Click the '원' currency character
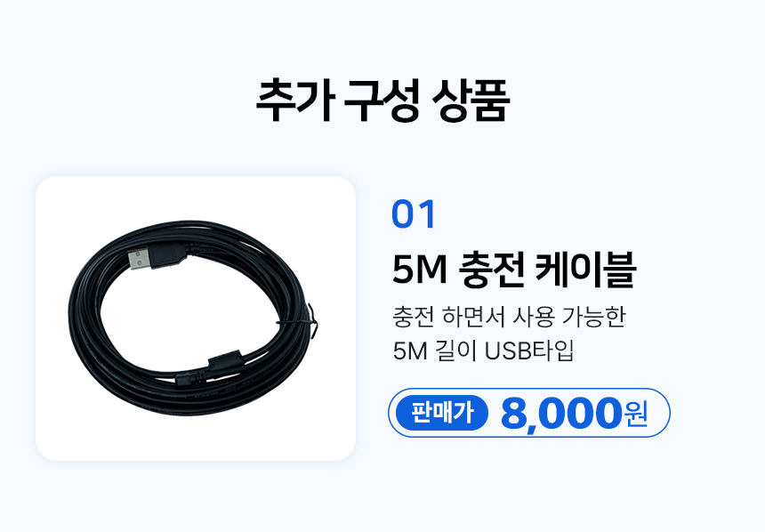 point(636,415)
